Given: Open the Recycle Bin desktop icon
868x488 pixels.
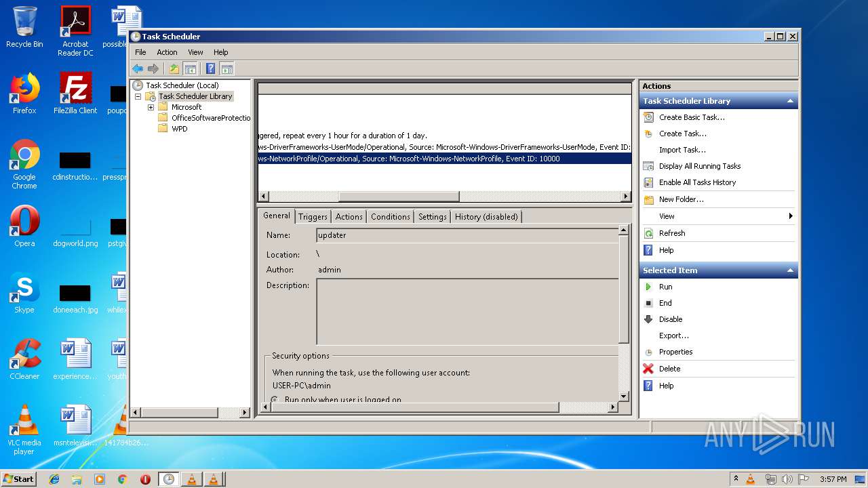Looking at the screenshot, I should 24,27.
